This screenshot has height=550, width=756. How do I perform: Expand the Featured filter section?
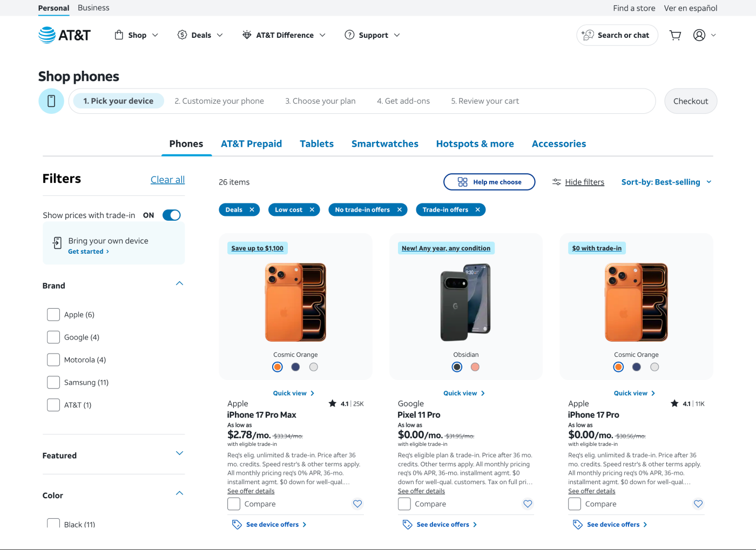(180, 453)
